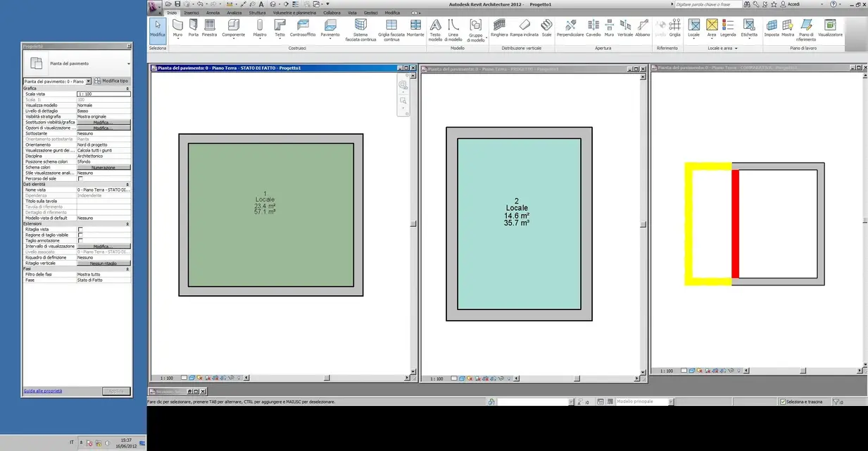Viewport: 868px width, 451px height.
Task: Click the red wall in the comparison view
Action: click(x=735, y=224)
